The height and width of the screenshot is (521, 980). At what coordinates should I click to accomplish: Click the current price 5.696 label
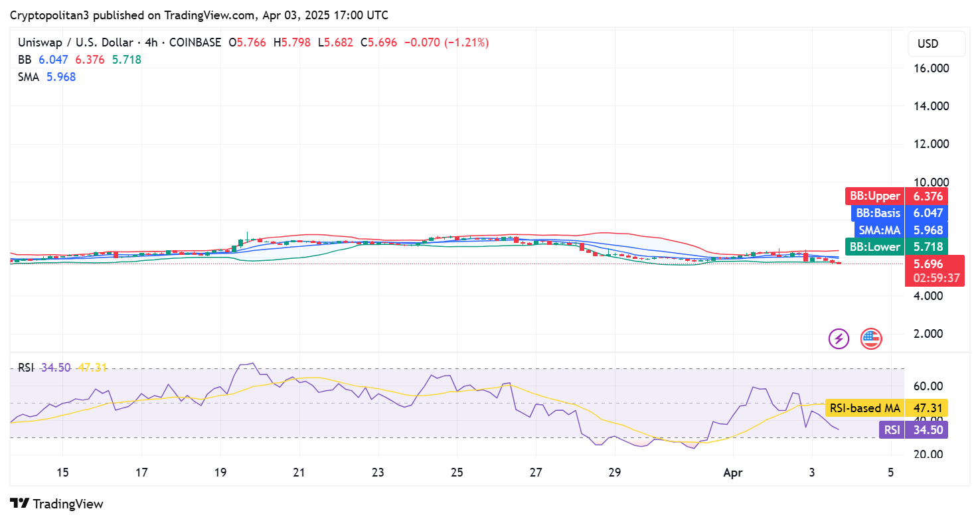pos(928,263)
